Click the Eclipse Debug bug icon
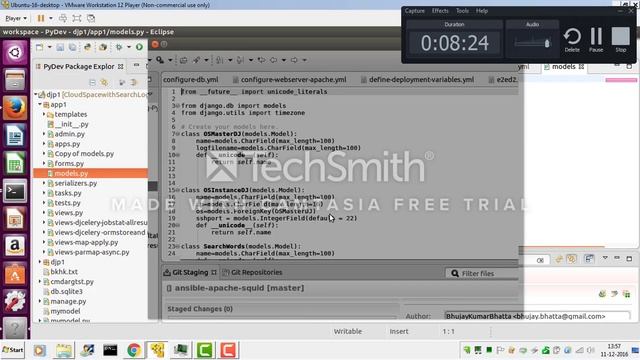Viewport: 640px width, 360px height. coord(119,47)
